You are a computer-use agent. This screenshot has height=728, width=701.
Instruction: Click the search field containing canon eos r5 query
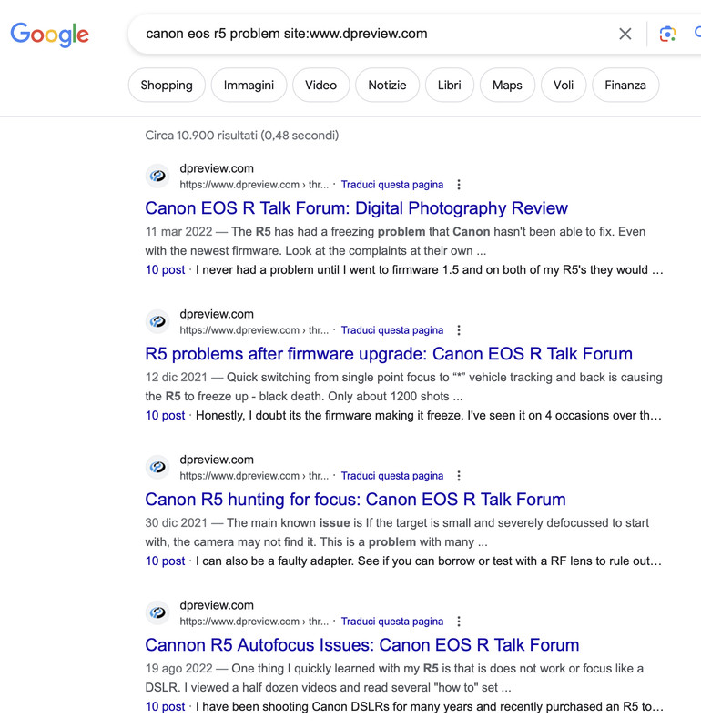click(371, 34)
